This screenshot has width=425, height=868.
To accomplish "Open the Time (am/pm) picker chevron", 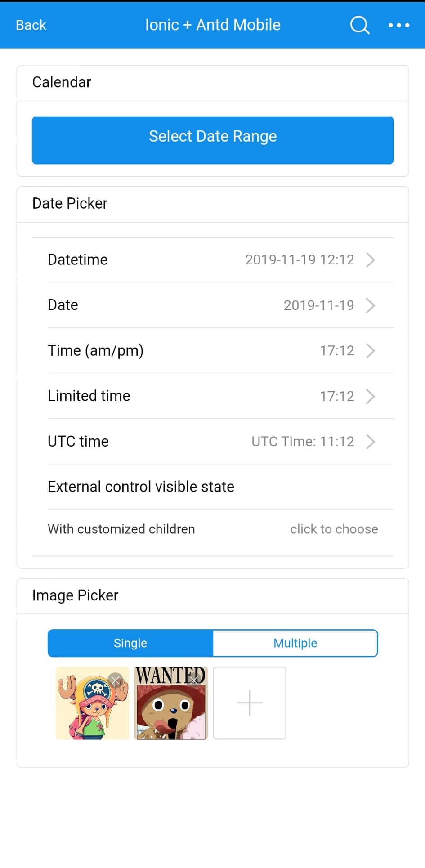I will (x=370, y=351).
